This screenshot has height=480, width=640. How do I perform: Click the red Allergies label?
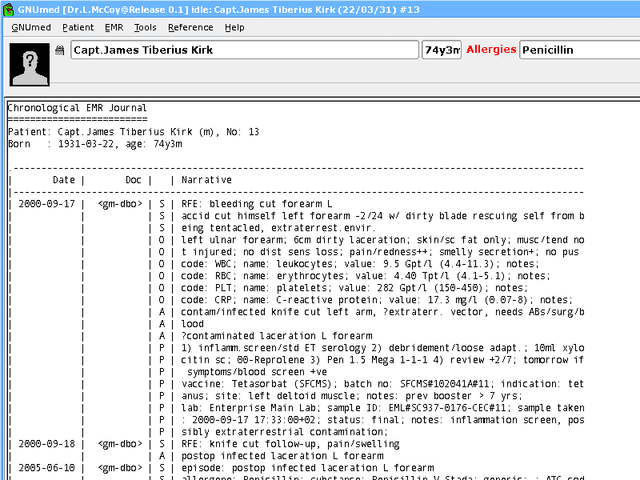[x=491, y=50]
